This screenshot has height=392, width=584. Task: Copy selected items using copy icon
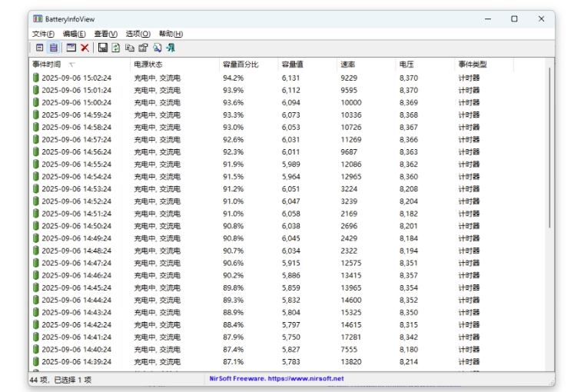pos(129,48)
